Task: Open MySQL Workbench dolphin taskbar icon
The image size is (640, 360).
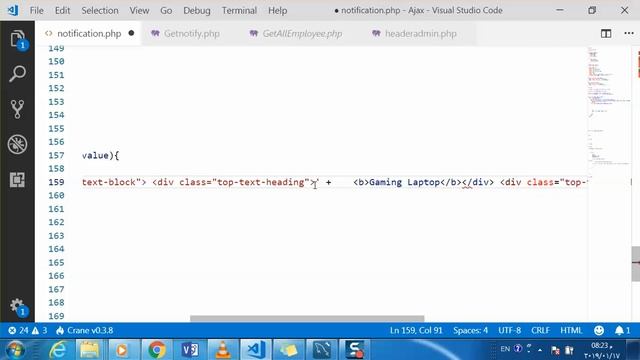Action: (322, 350)
